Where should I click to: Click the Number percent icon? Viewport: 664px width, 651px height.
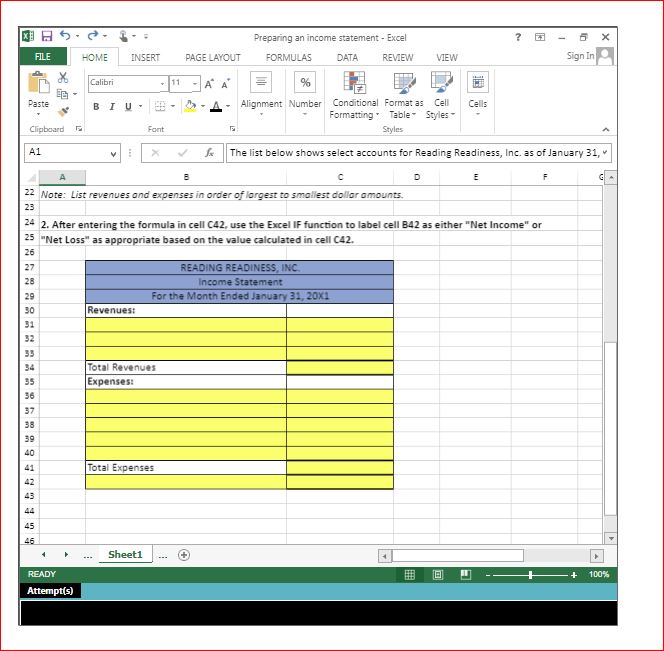pyautogui.click(x=305, y=82)
